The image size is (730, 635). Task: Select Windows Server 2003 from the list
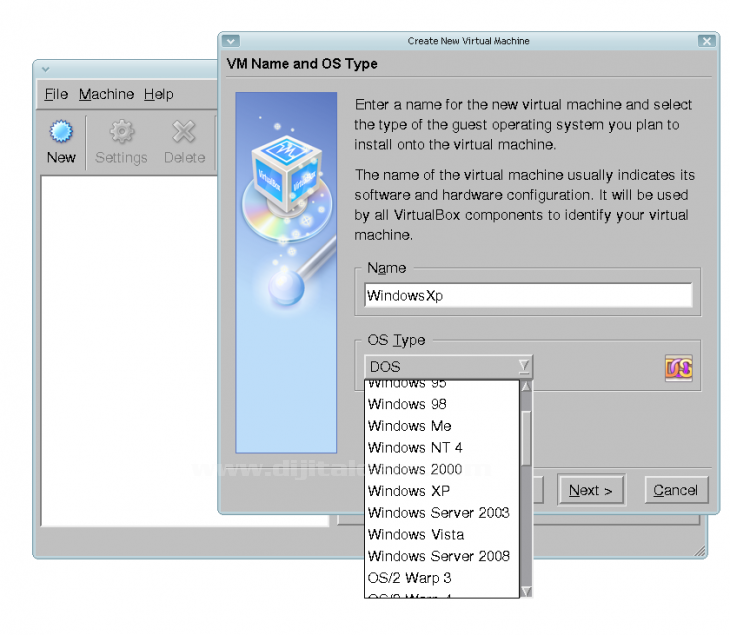click(x=442, y=513)
